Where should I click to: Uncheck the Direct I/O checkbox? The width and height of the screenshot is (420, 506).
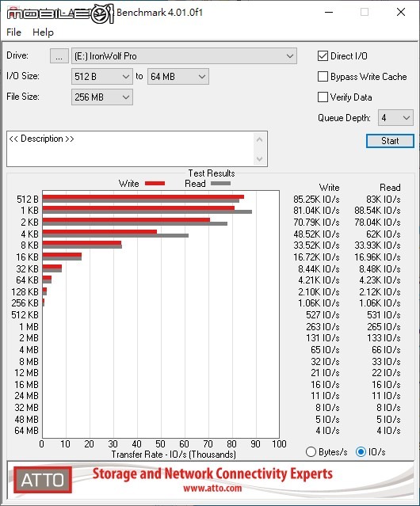coord(323,56)
